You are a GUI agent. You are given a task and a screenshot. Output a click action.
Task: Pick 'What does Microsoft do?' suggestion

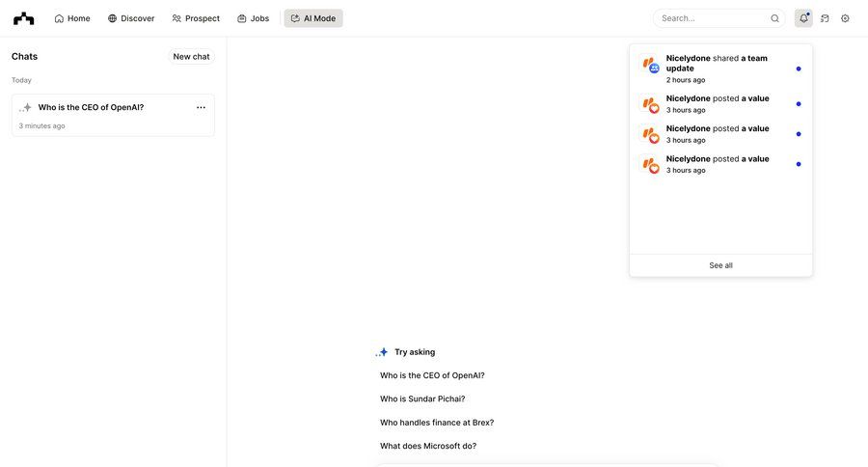tap(428, 446)
